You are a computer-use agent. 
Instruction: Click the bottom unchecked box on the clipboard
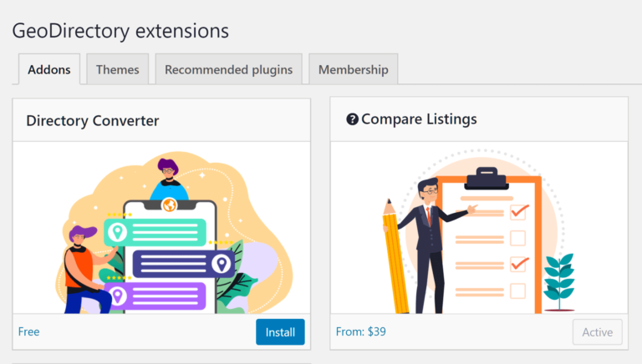coord(517,291)
